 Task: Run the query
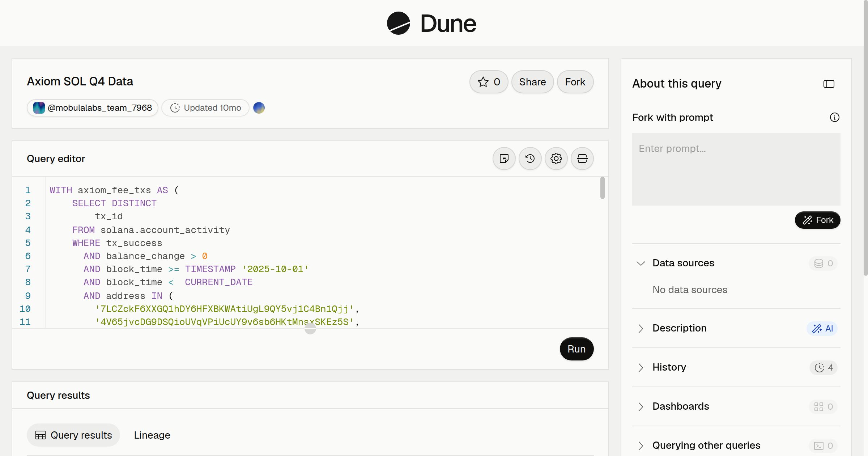tap(576, 349)
